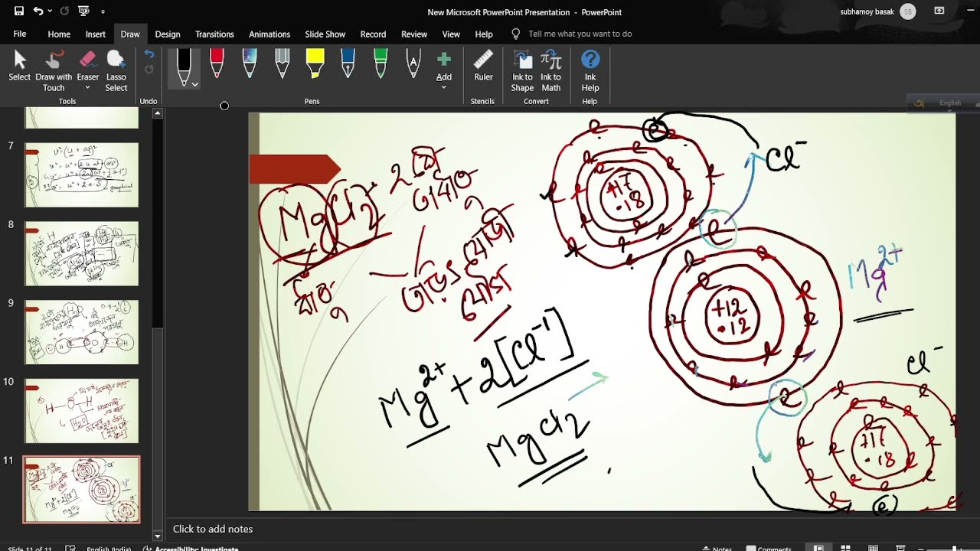
Task: Click the user account avatar
Action: 908,11
